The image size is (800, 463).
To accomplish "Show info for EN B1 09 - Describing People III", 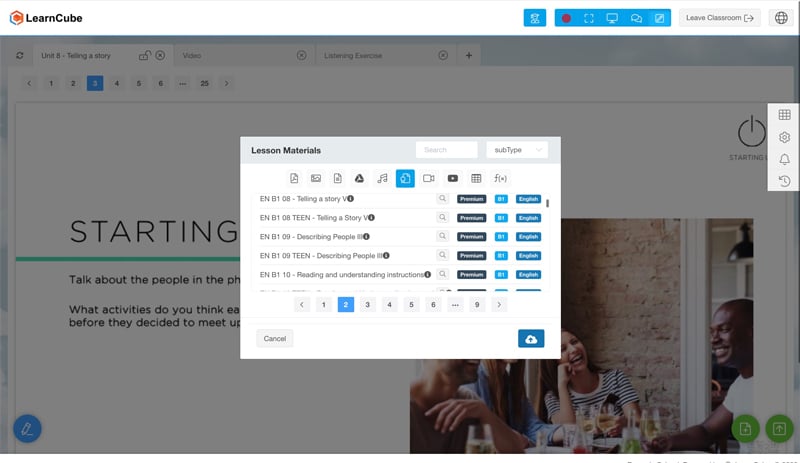I will pos(366,236).
